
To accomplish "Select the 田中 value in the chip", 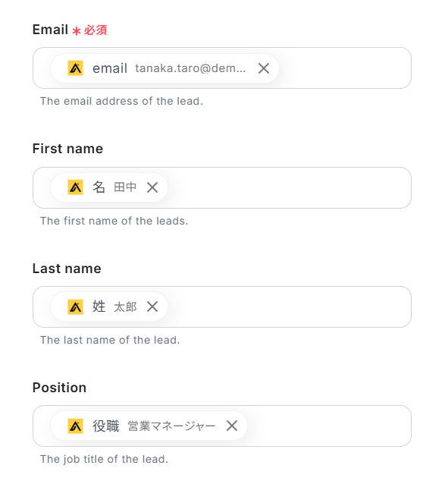I will (125, 187).
